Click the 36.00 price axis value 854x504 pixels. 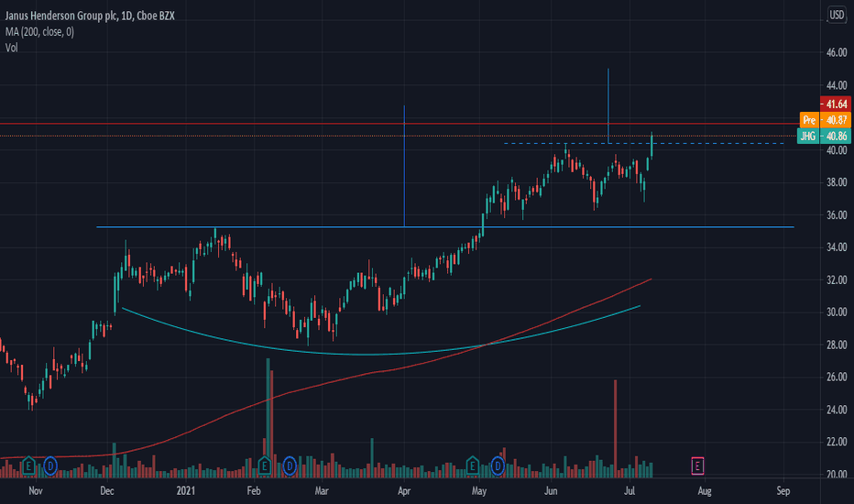pos(837,214)
